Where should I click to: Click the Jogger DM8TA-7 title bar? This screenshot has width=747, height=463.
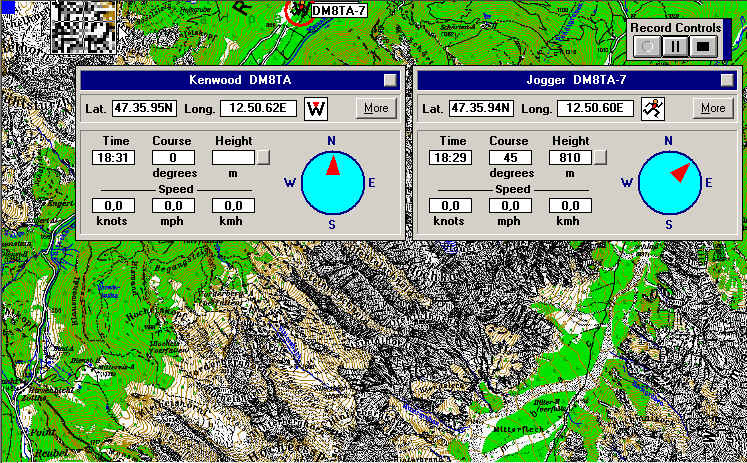576,80
